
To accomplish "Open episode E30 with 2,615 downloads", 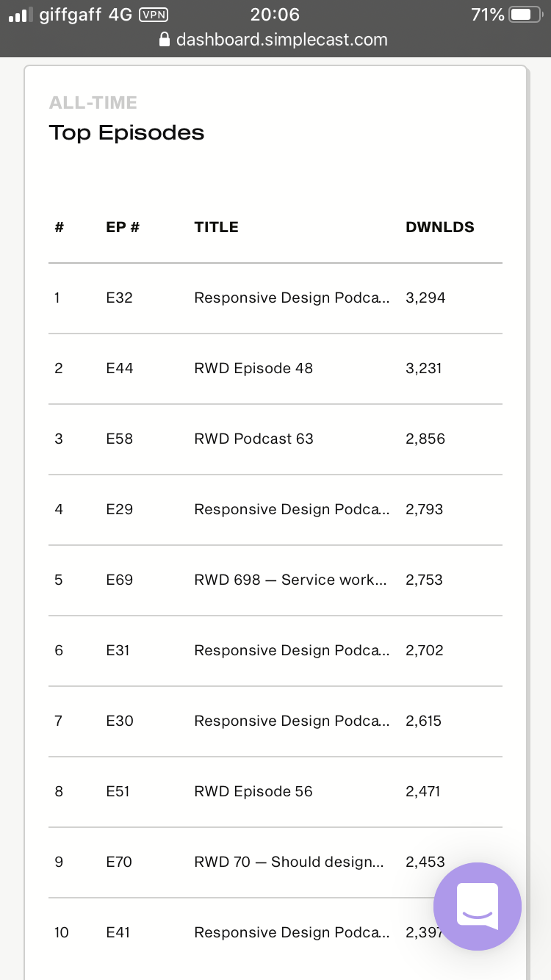I will pos(275,721).
